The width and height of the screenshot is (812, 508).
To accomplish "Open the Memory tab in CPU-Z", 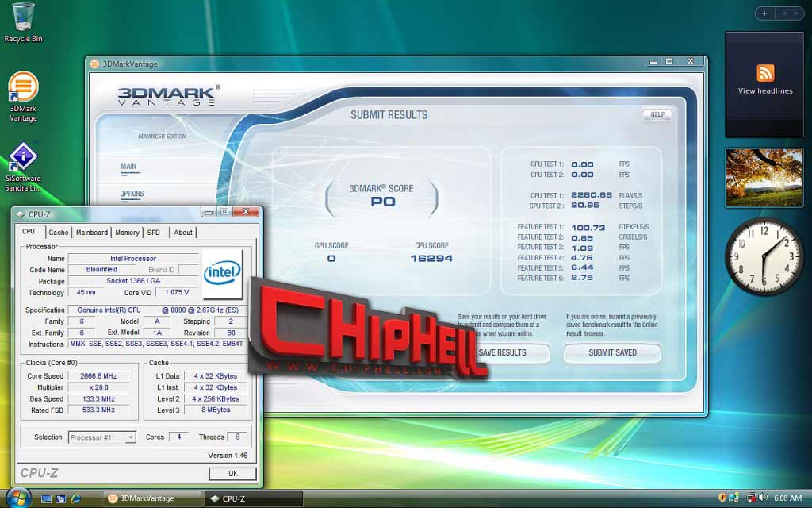I will click(127, 233).
